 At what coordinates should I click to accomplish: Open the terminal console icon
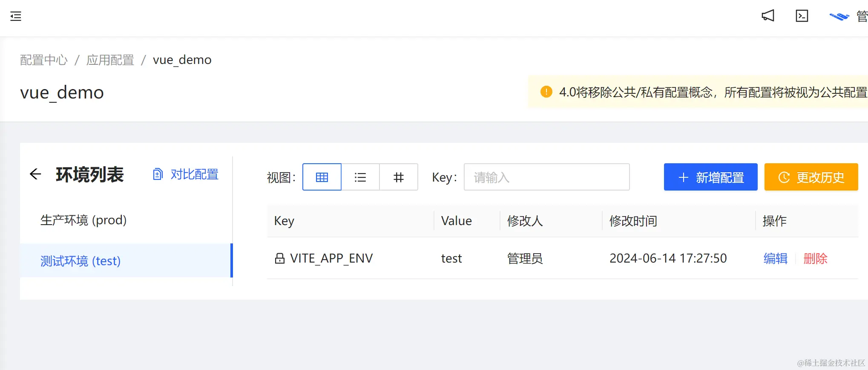coord(802,16)
